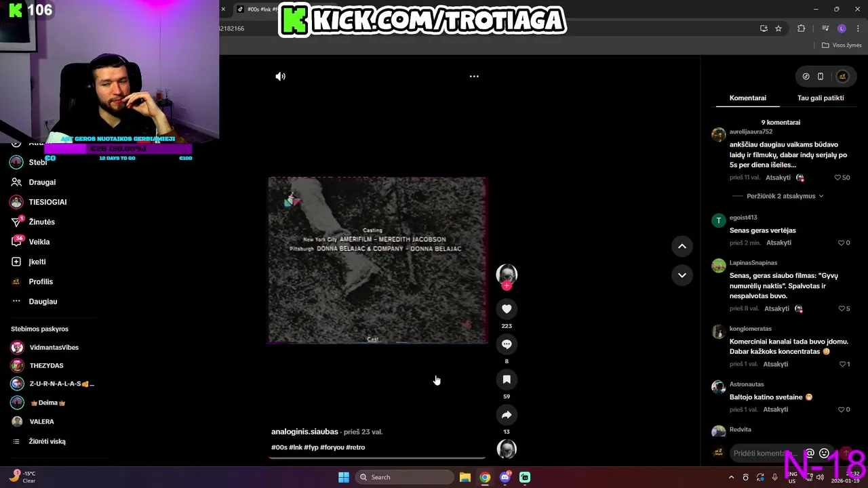Open the #00s hashtag

point(279,447)
